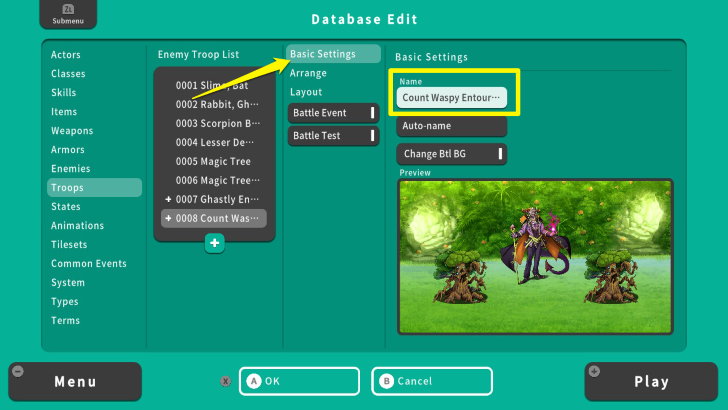
Task: Open the Items category
Action: 64,112
